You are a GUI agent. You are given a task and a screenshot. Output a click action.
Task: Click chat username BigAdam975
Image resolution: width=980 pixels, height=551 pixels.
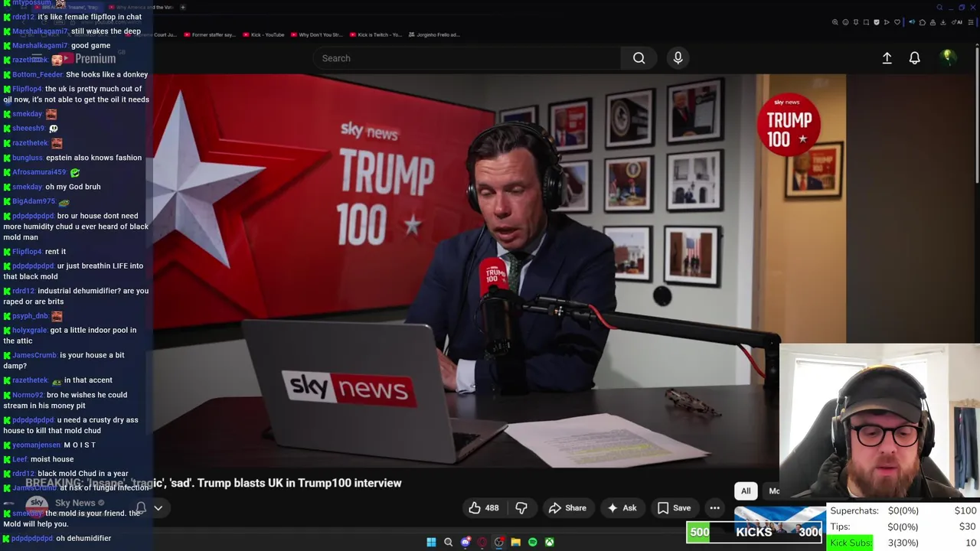pyautogui.click(x=34, y=201)
